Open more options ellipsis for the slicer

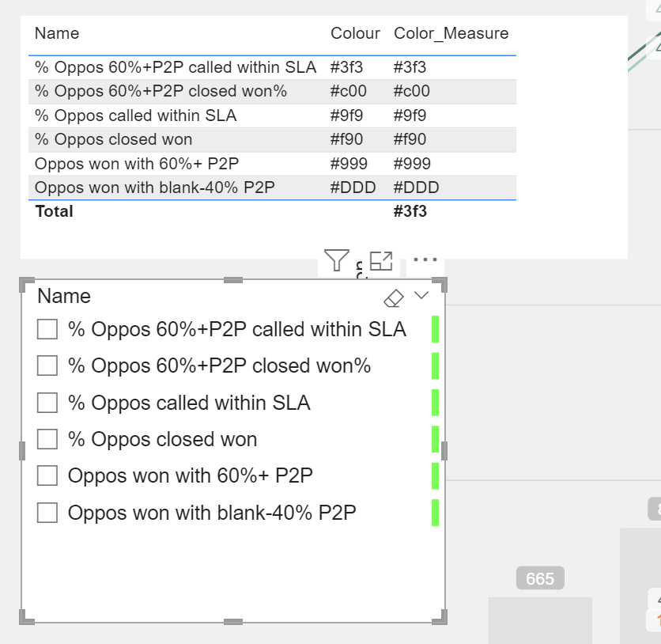425,259
